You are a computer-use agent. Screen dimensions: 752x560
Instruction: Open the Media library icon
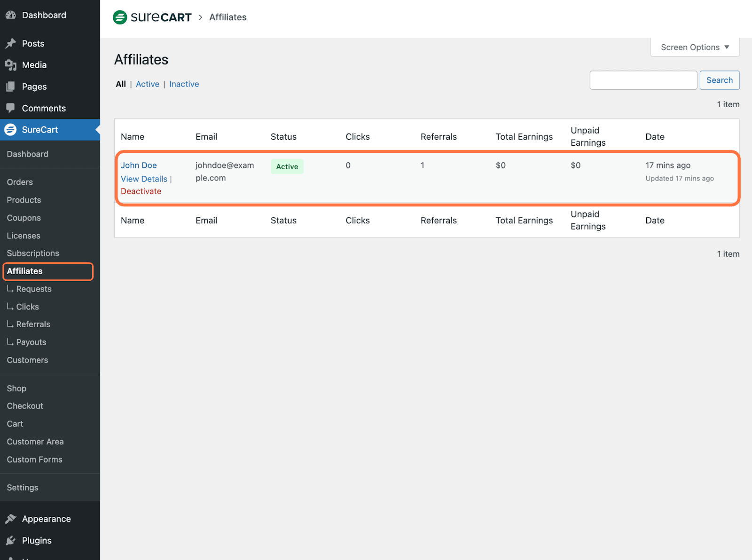click(10, 65)
